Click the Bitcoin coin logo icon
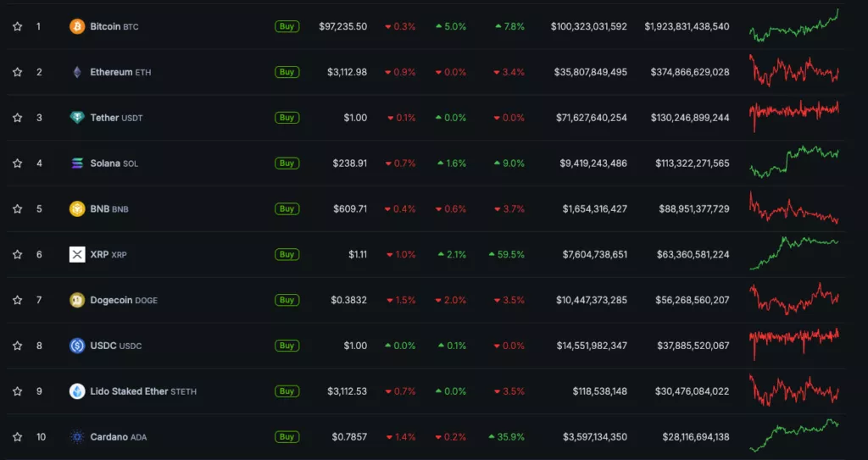 (77, 26)
